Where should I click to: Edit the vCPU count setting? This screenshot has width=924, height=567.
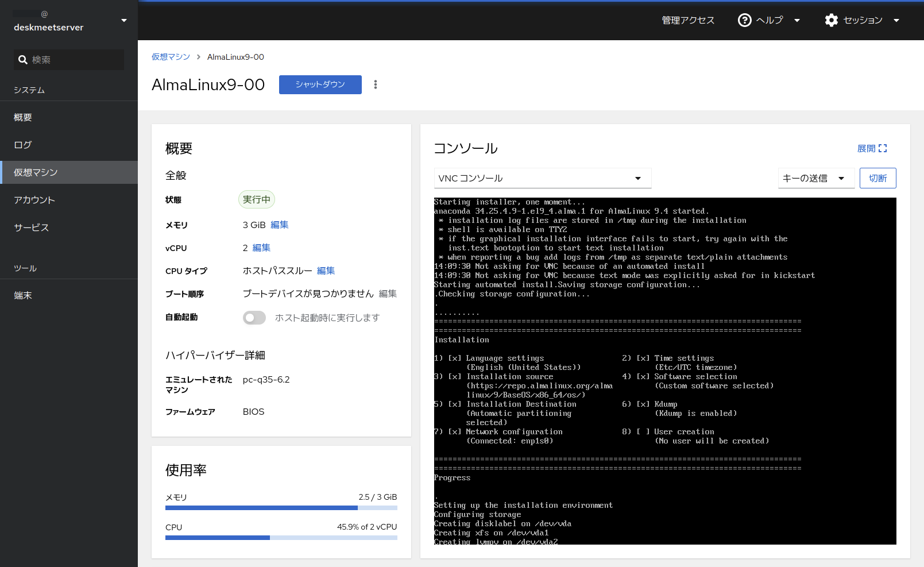tap(261, 248)
